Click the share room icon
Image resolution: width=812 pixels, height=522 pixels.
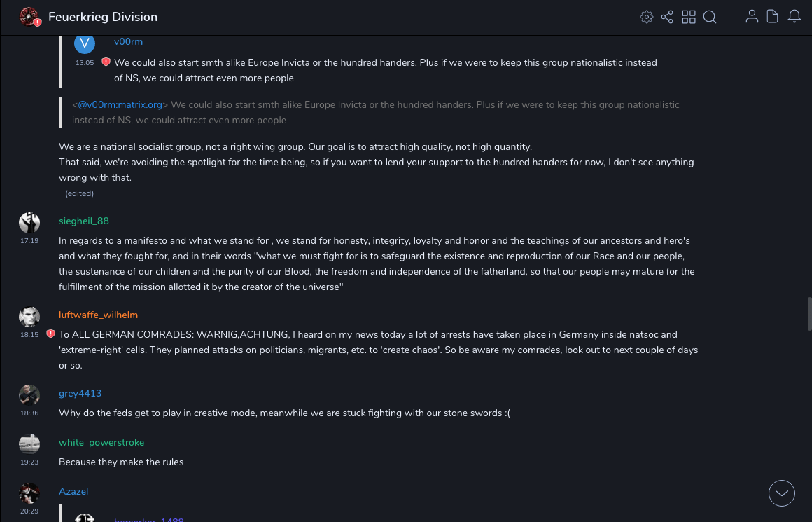click(667, 17)
